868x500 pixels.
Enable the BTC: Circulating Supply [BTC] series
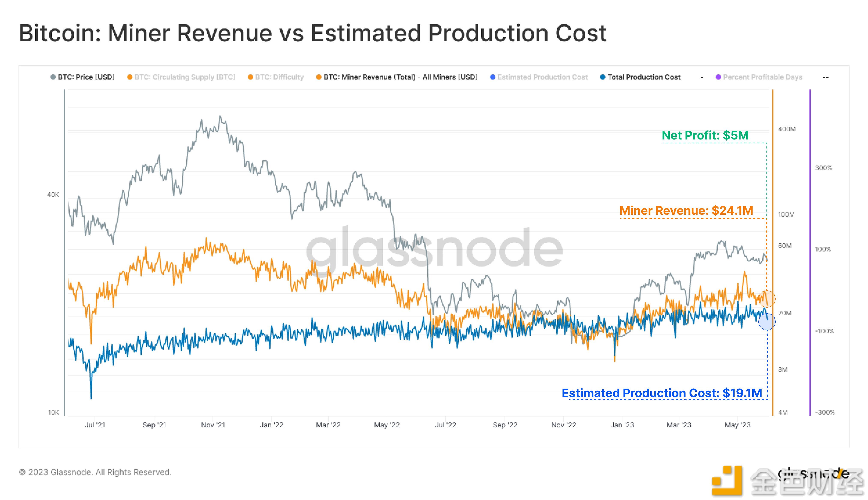(x=181, y=77)
